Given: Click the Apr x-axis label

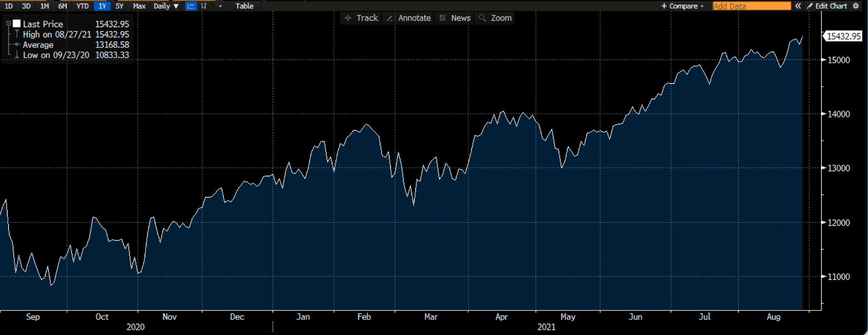Looking at the screenshot, I should click(x=501, y=317).
